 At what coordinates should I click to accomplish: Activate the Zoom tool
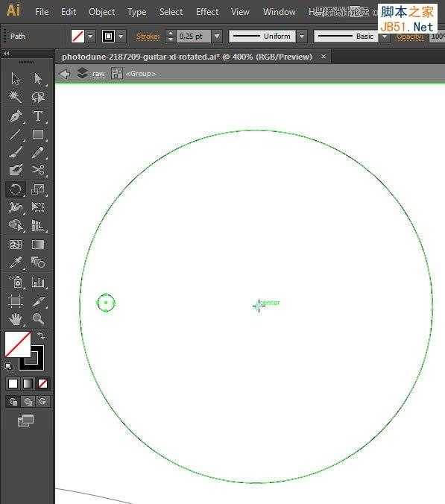(x=38, y=318)
